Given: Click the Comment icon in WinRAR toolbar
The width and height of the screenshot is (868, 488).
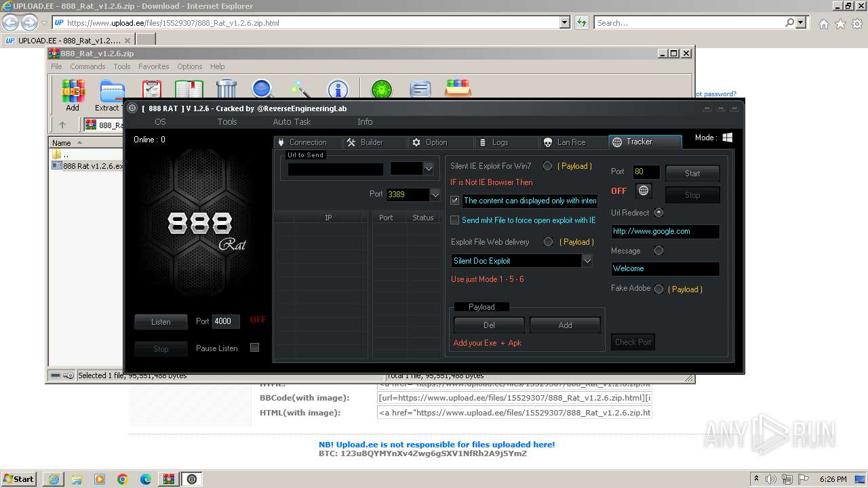Looking at the screenshot, I should (420, 89).
